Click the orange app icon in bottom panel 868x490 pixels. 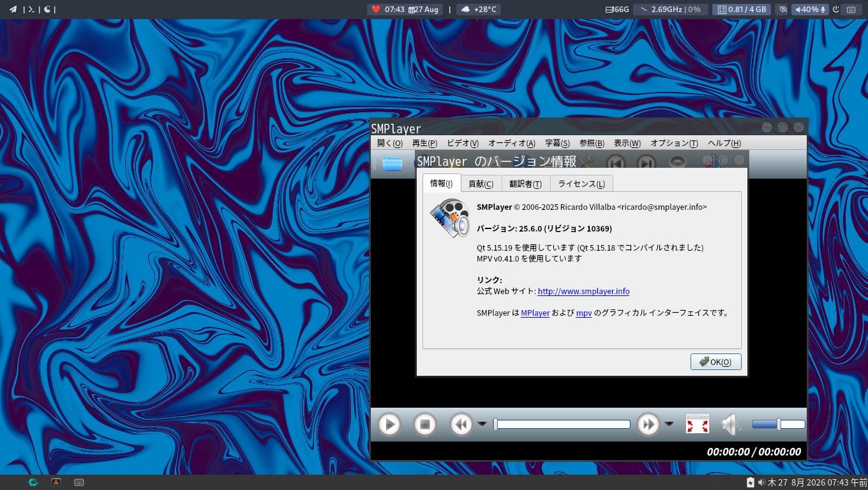coord(56,482)
